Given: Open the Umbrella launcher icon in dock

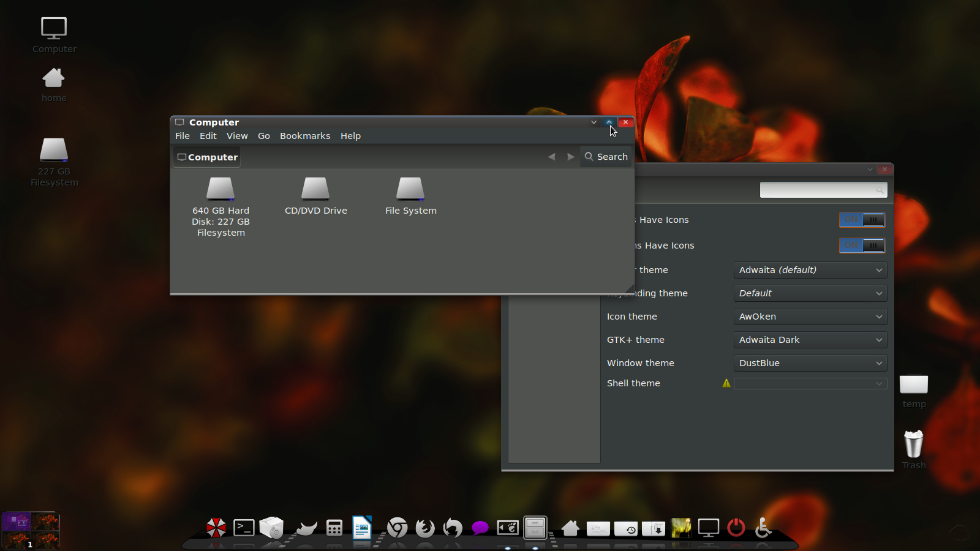Looking at the screenshot, I should point(216,527).
